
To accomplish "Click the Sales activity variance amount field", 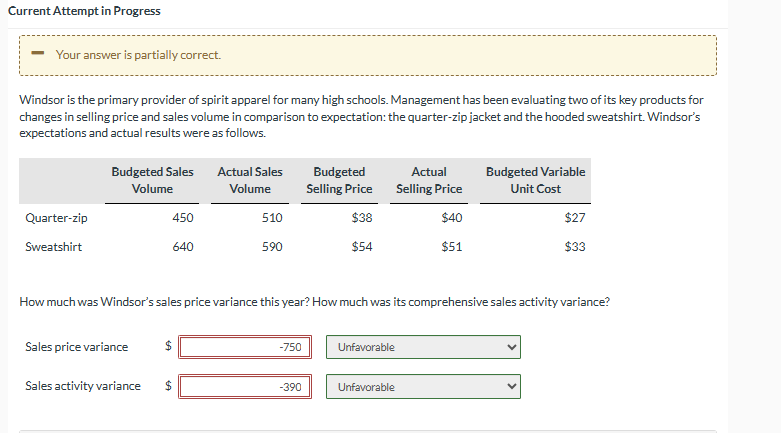I will click(x=245, y=387).
